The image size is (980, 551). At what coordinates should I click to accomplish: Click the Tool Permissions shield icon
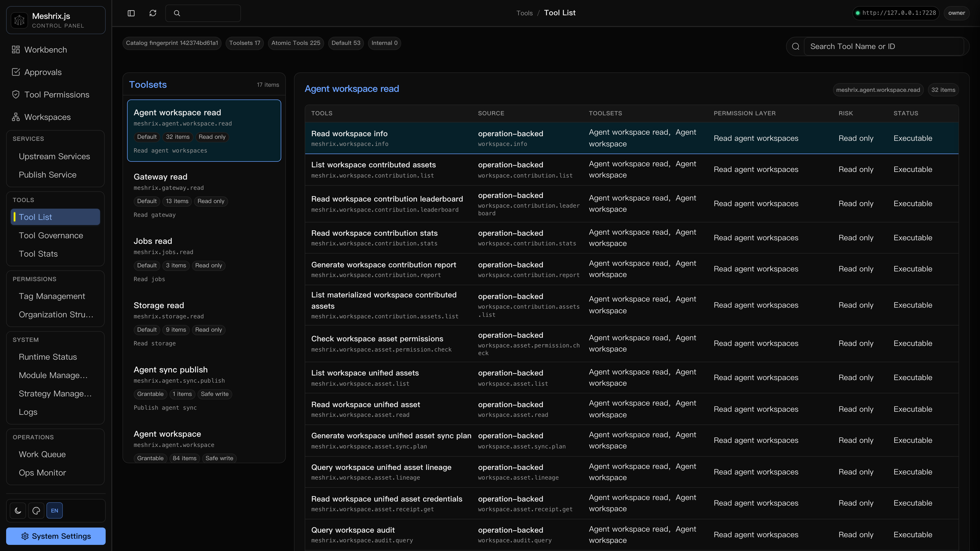[x=16, y=95]
